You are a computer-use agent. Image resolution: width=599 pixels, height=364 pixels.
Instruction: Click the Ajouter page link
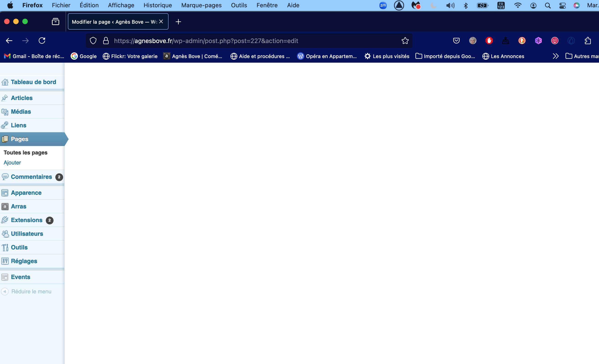click(x=12, y=162)
